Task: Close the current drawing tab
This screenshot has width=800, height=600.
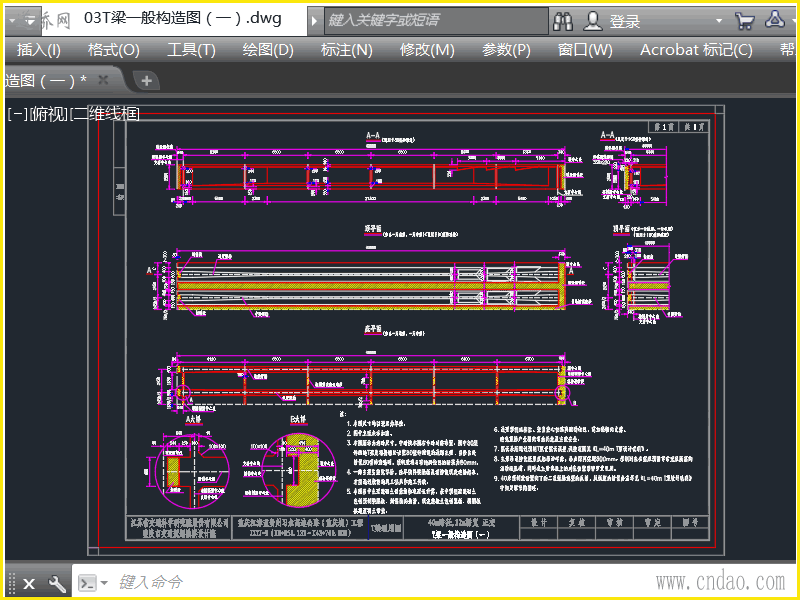Action: pyautogui.click(x=104, y=80)
